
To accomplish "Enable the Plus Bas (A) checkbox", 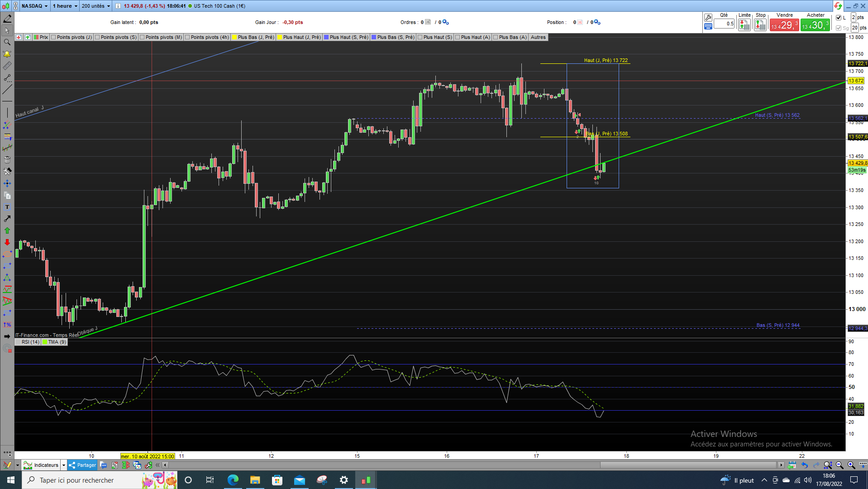I will tap(496, 37).
